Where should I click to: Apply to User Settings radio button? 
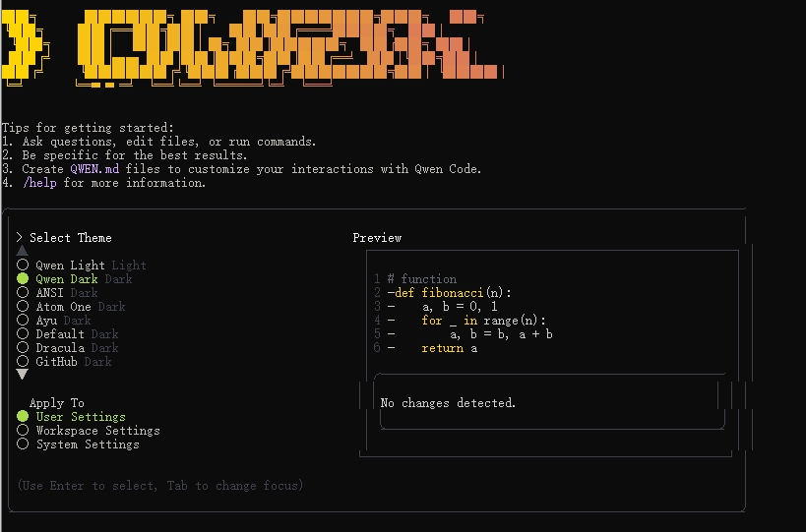coord(23,417)
